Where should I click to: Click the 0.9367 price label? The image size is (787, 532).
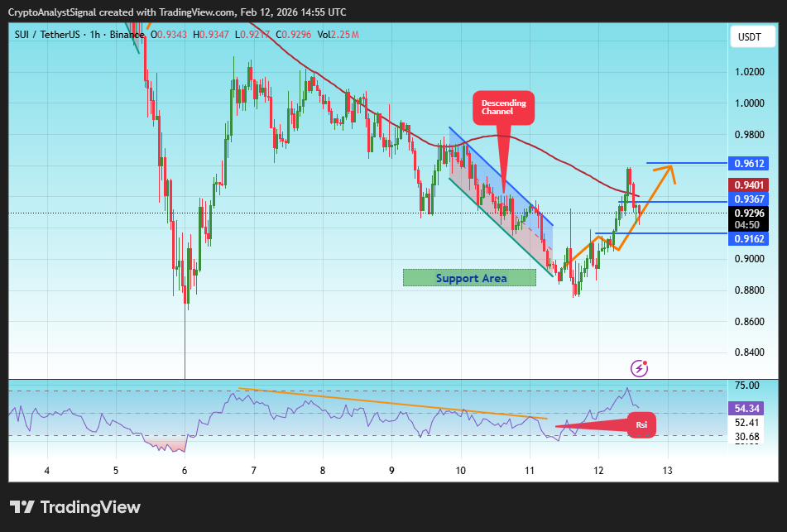748,199
